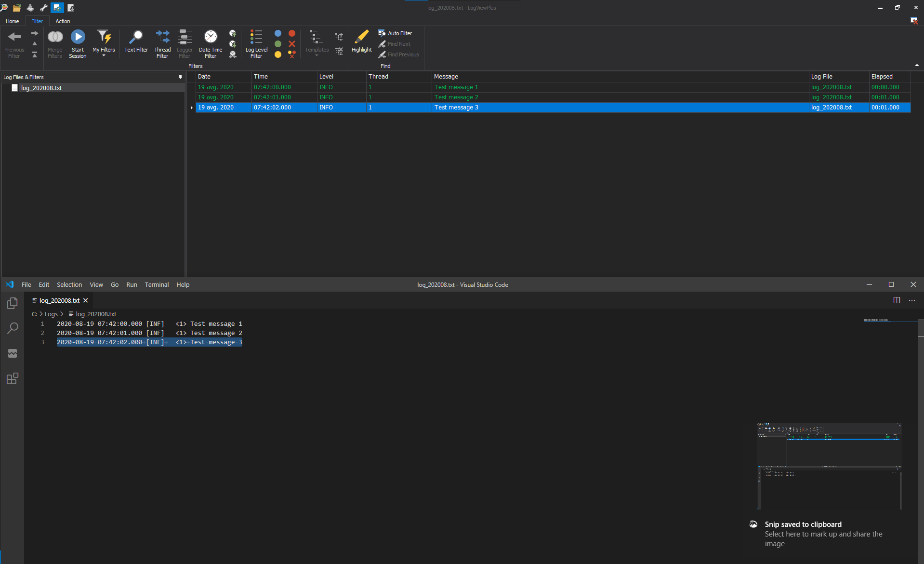Click the Previous Filter arrow in LogViewPlus
Screen dimensions: 924x564
coord(14,43)
